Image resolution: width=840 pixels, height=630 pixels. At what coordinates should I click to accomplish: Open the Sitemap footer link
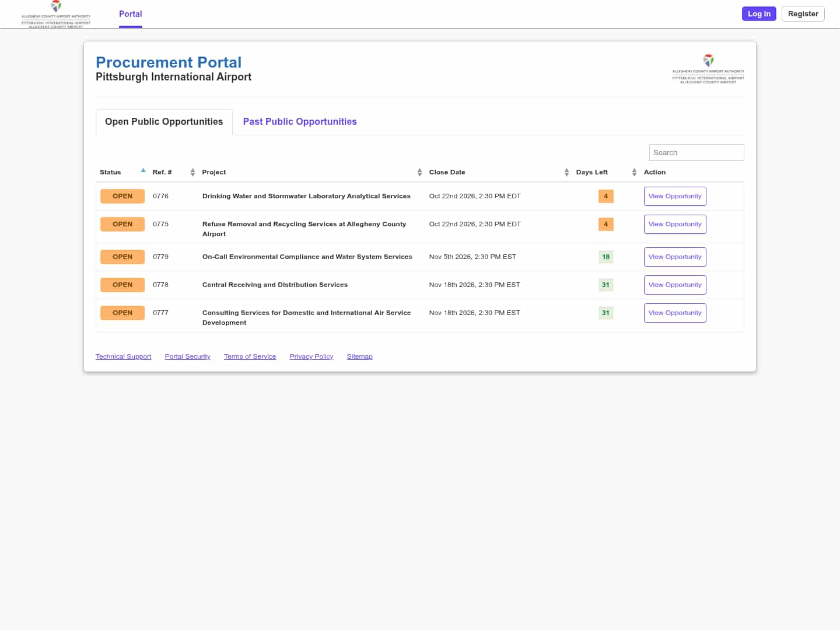(360, 356)
